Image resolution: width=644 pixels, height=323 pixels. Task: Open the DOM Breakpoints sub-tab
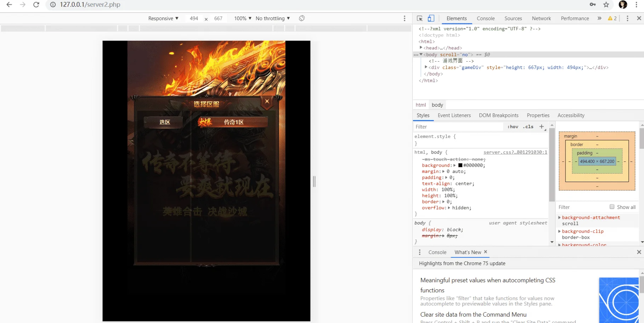499,115
